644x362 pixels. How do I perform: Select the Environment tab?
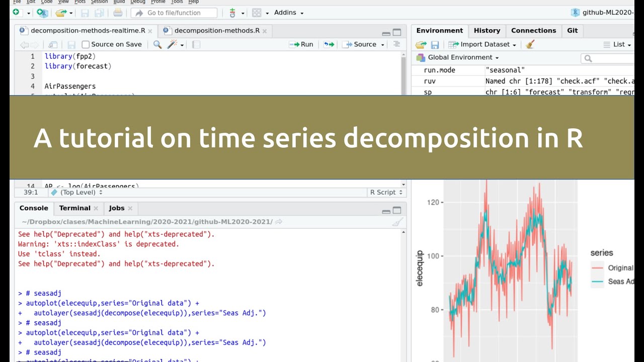[x=440, y=31]
